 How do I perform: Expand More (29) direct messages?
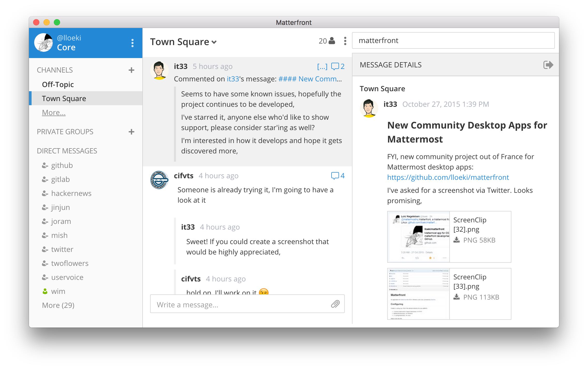point(58,305)
